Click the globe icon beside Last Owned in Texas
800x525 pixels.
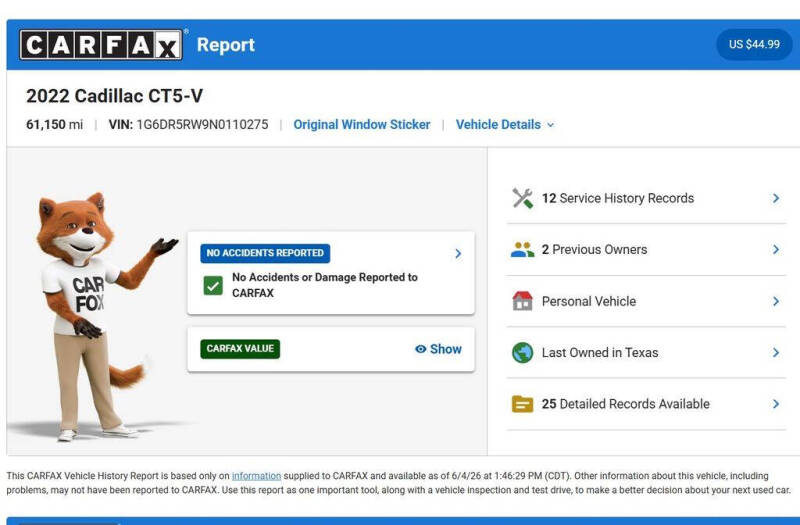coord(522,353)
